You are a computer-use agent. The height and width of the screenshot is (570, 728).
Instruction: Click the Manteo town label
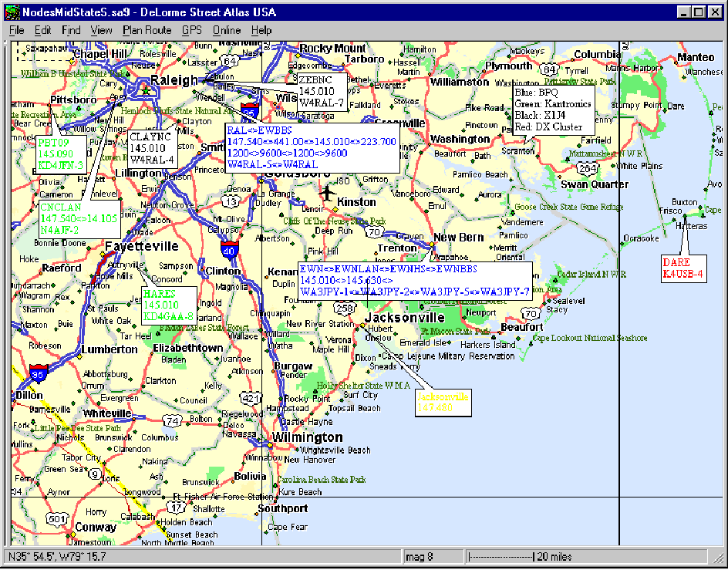(x=696, y=57)
